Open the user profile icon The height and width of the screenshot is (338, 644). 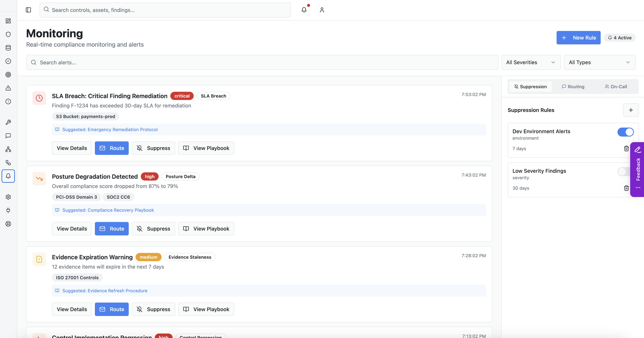(x=322, y=10)
